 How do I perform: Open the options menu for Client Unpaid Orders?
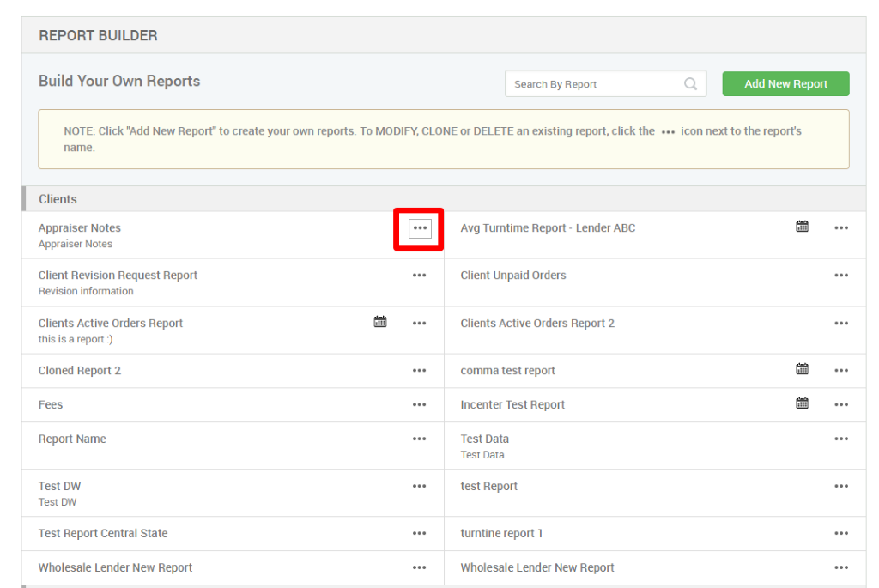(840, 275)
